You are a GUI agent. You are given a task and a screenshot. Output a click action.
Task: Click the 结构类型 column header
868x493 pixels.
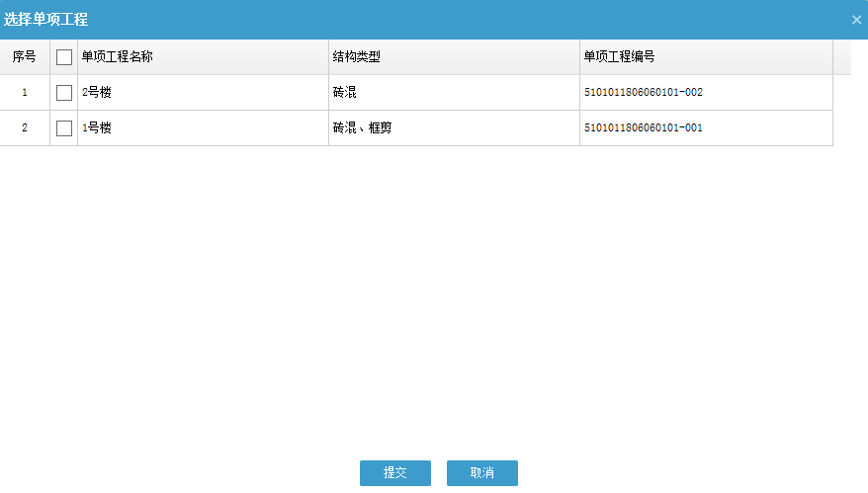(x=357, y=57)
